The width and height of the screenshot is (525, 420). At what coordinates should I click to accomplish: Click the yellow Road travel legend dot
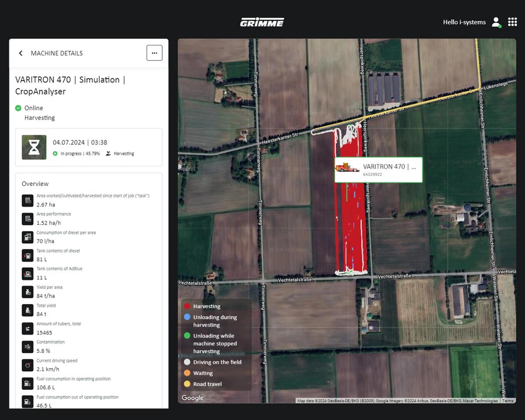click(187, 384)
